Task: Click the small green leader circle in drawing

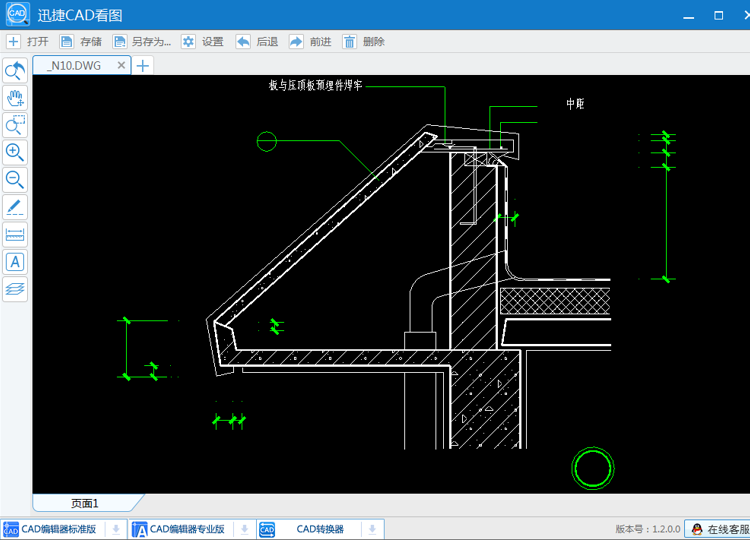Action: [x=267, y=142]
